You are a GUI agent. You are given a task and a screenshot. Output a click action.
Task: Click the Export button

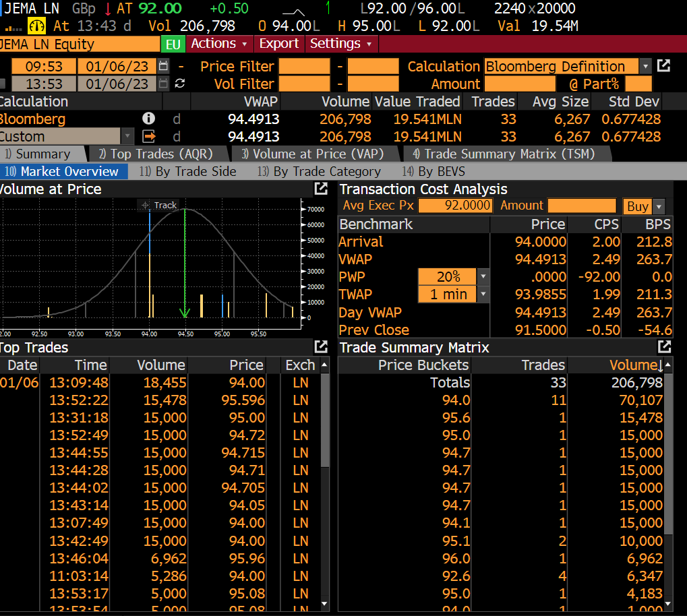point(278,44)
